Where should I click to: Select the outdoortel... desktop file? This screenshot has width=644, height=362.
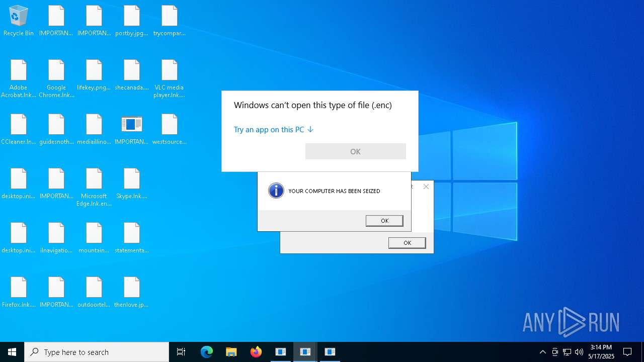click(x=94, y=292)
